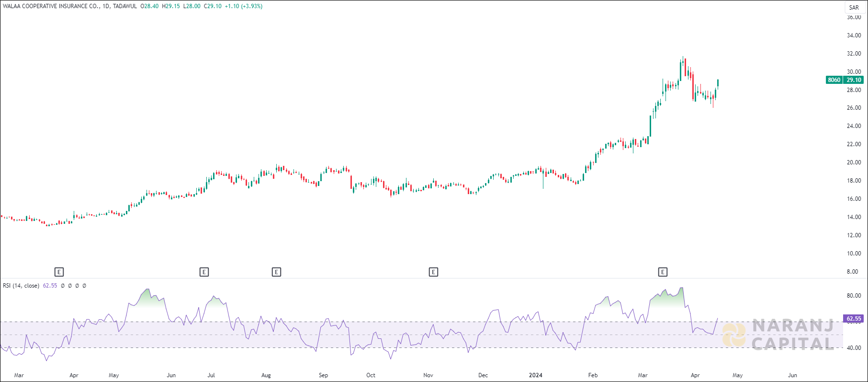This screenshot has width=868, height=382.
Task: Open the earnings E marker in late March 2023
Action: coord(59,272)
